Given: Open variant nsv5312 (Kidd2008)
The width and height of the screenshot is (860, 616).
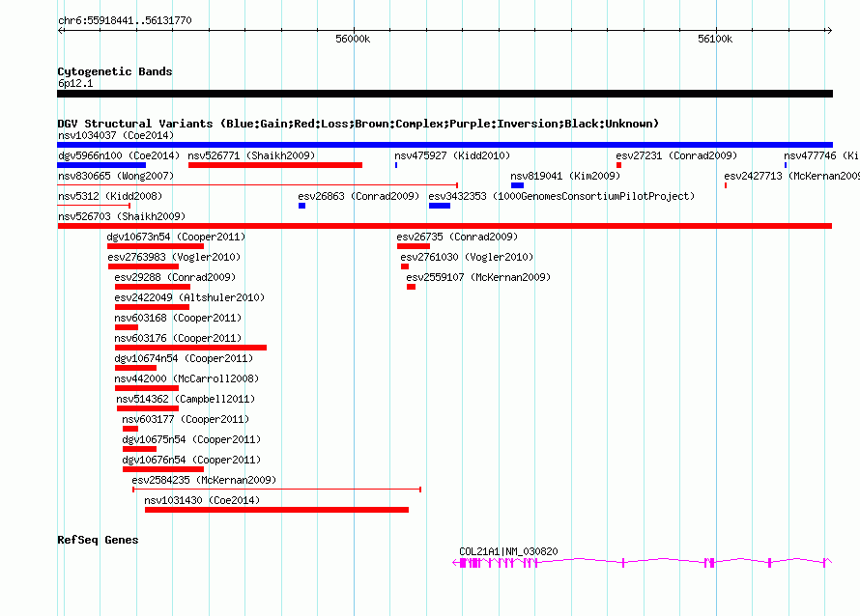Looking at the screenshot, I should (x=110, y=196).
